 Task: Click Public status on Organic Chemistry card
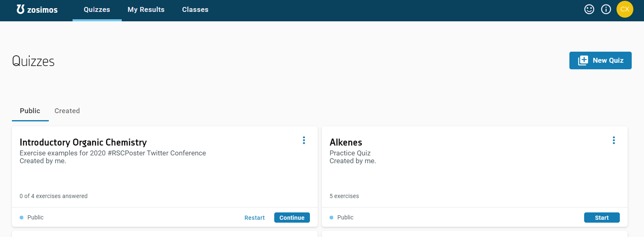[35, 218]
